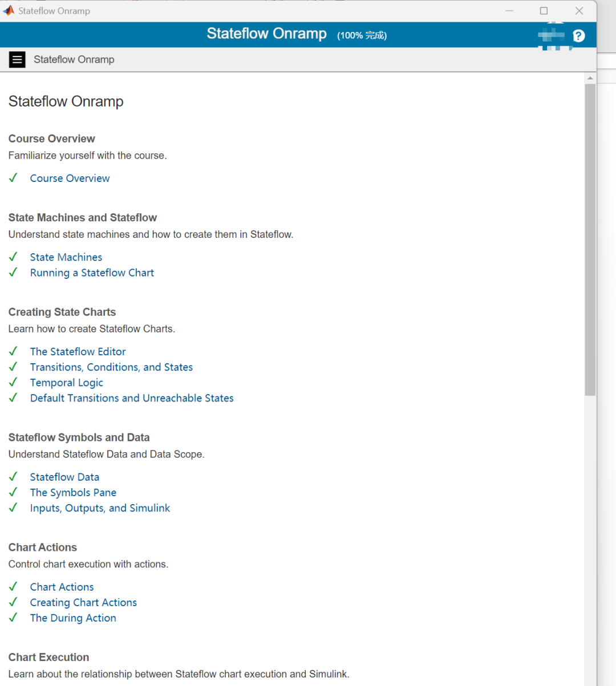Open The During Action lesson
616x686 pixels.
coord(73,618)
